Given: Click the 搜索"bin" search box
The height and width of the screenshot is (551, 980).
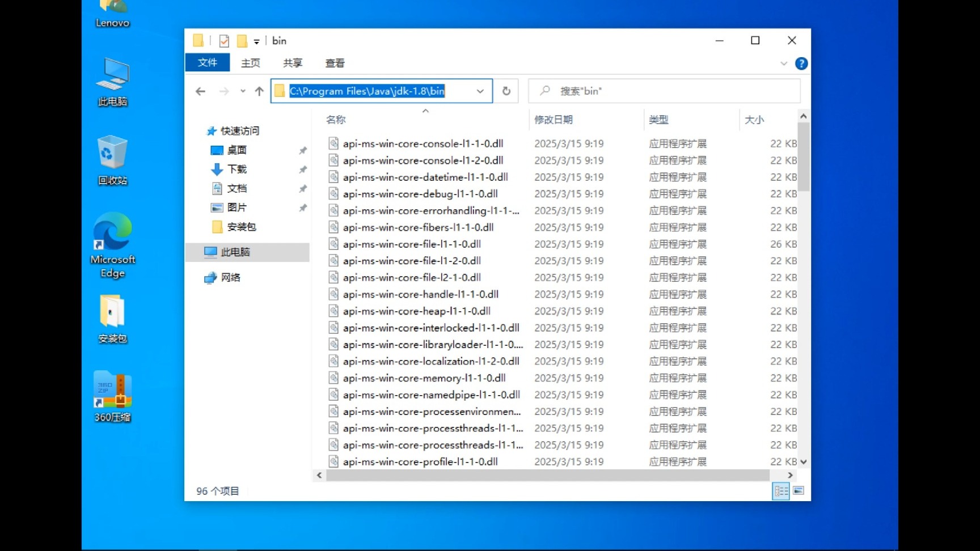Looking at the screenshot, I should (x=664, y=91).
